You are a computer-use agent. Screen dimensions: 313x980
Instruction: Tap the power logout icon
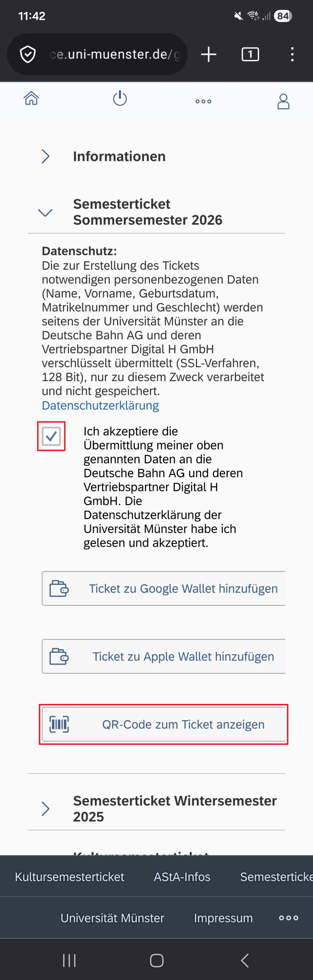[x=120, y=99]
